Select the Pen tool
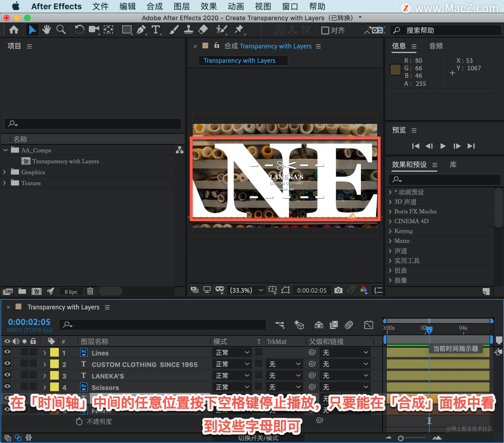 coord(141,30)
